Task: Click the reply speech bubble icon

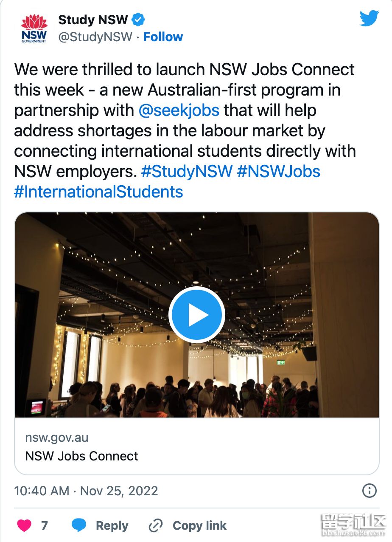Action: click(x=79, y=525)
